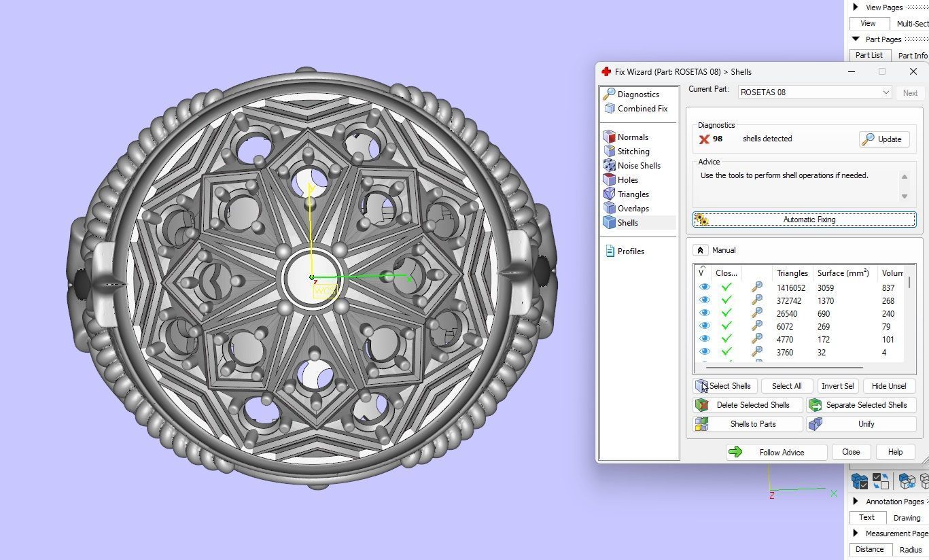This screenshot has width=929, height=560.
Task: Zoom to shell with 1416052 triangles
Action: click(756, 288)
